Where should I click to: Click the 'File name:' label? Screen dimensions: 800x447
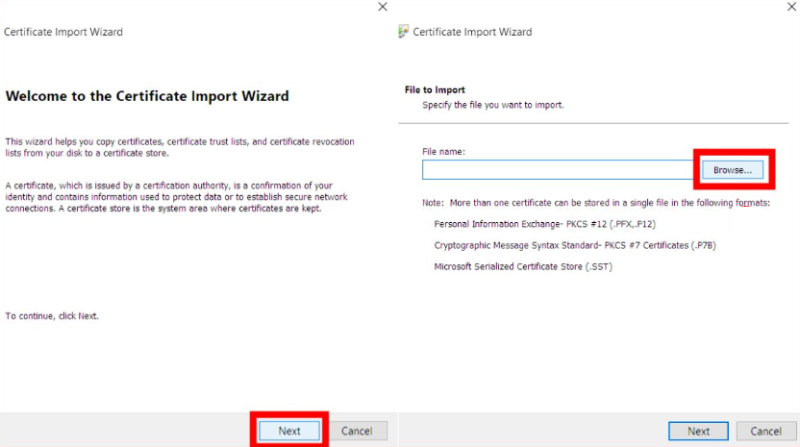pyautogui.click(x=443, y=152)
